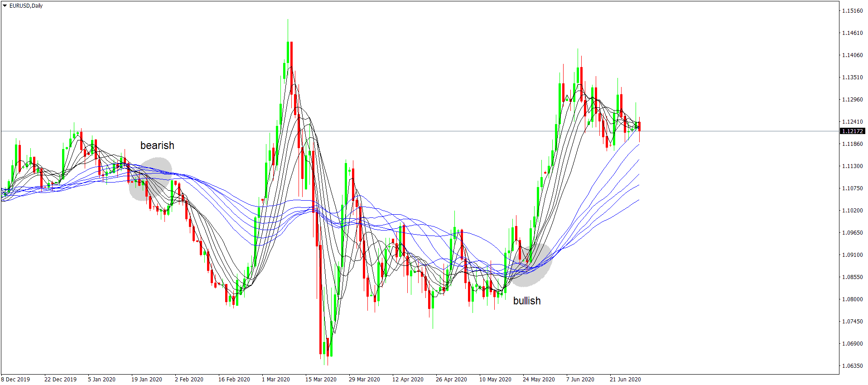Click the 1.06350 price scale label
The image size is (868, 385).
tap(852, 366)
